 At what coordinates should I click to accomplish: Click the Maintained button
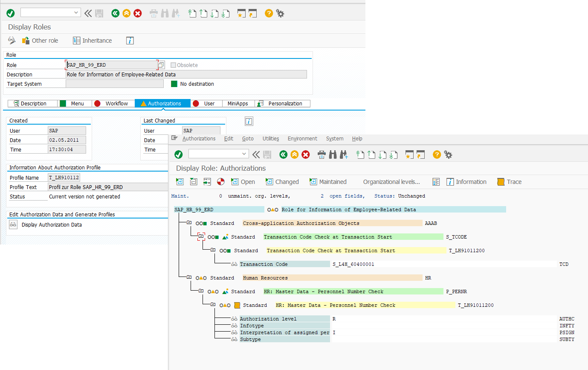(328, 182)
